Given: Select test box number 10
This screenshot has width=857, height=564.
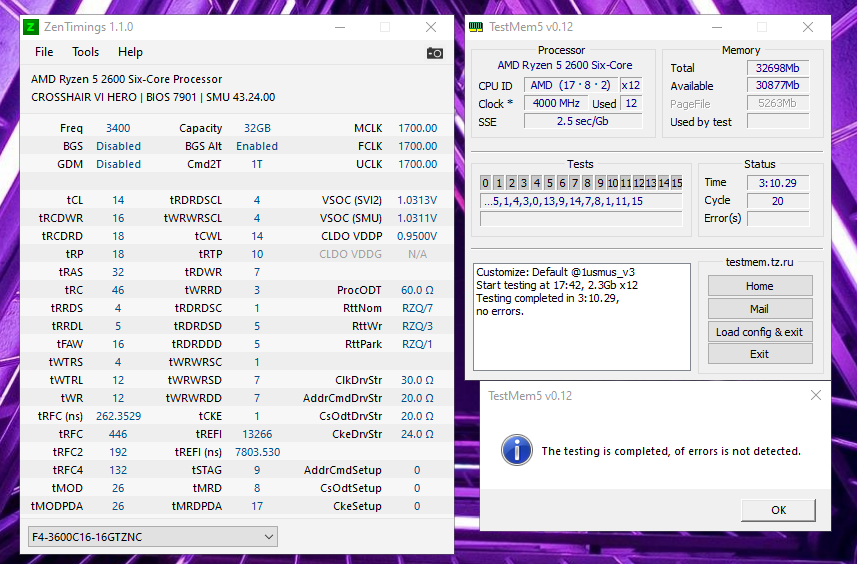Looking at the screenshot, I should (x=613, y=183).
